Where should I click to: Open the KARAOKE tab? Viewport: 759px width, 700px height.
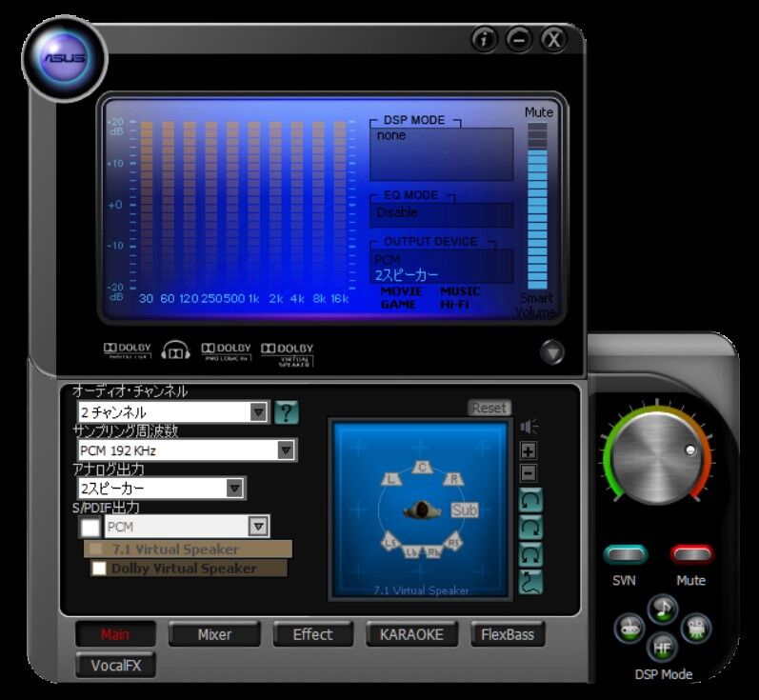pyautogui.click(x=411, y=634)
